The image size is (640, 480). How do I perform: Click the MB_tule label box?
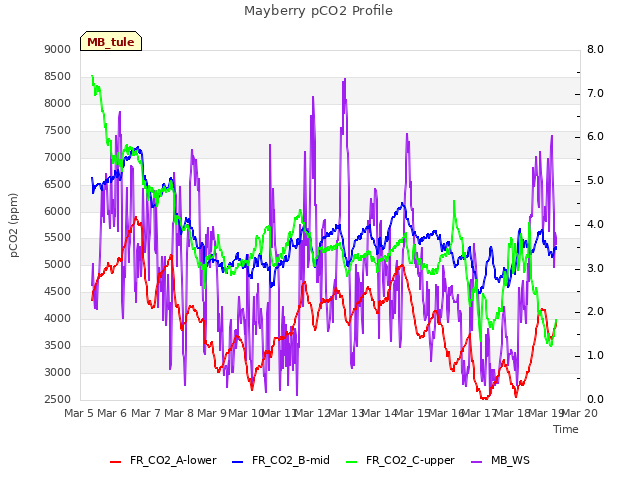point(111,41)
